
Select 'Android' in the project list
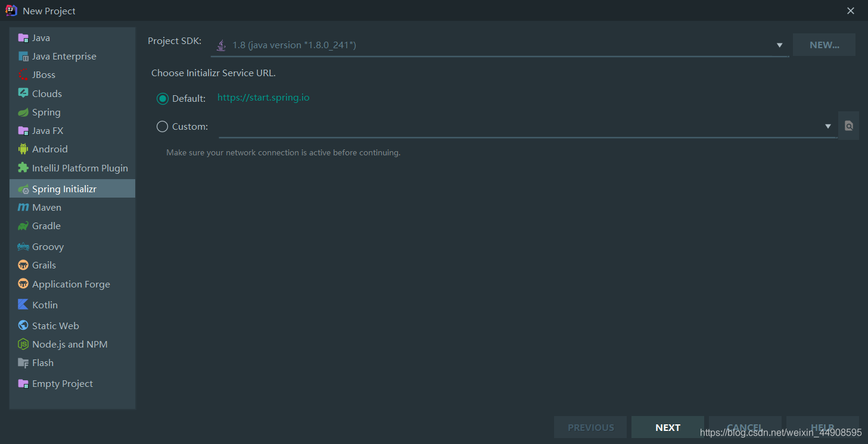pos(72,149)
